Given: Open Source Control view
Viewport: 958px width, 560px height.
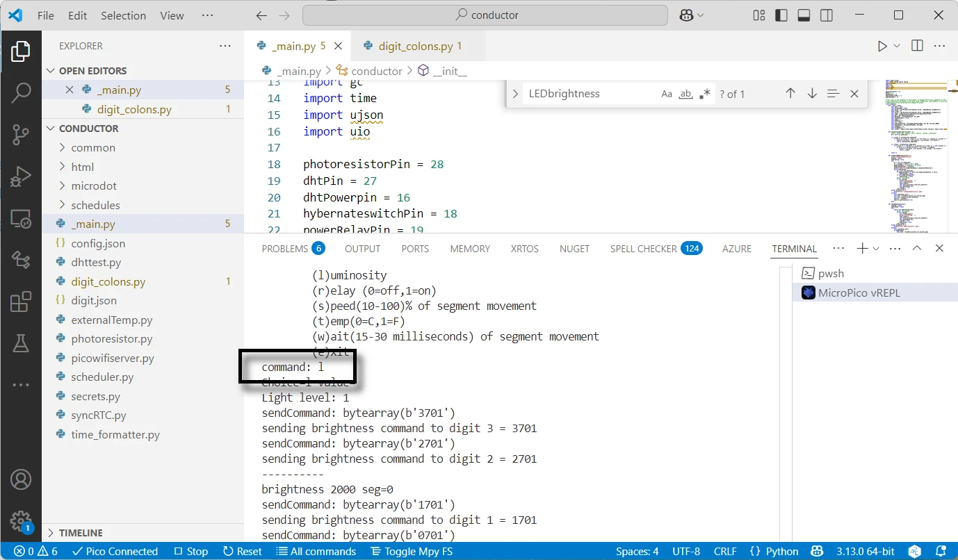Looking at the screenshot, I should [x=21, y=135].
